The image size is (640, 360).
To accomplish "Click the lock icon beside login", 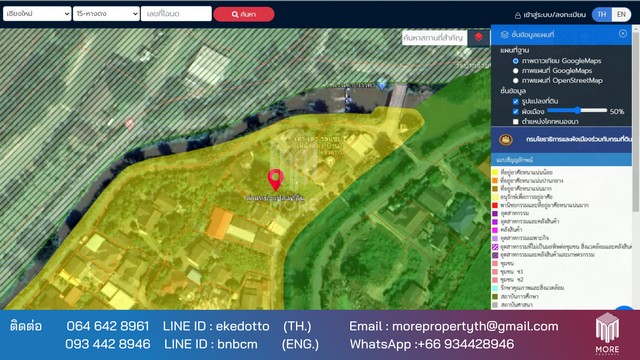I will coord(518,15).
